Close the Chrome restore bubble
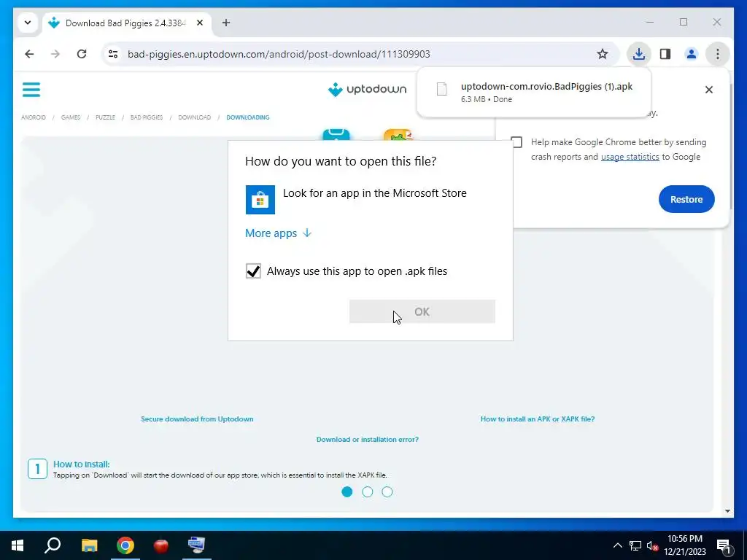 [x=709, y=90]
